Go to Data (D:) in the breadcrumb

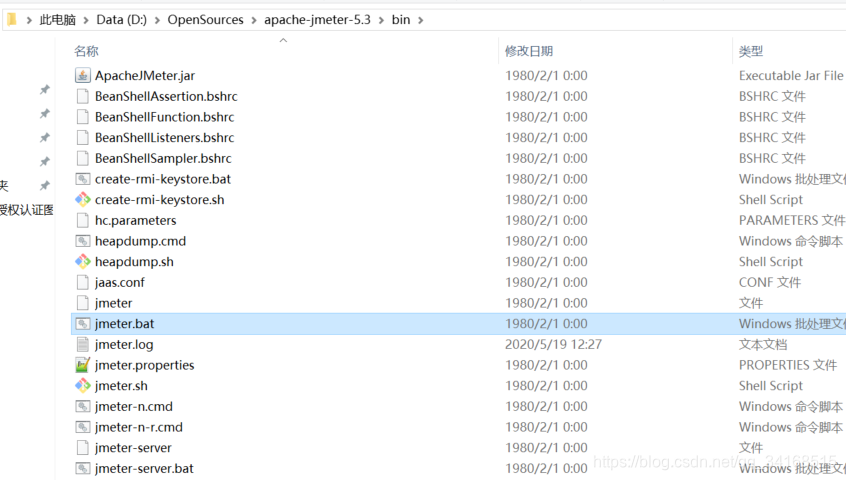(x=121, y=20)
